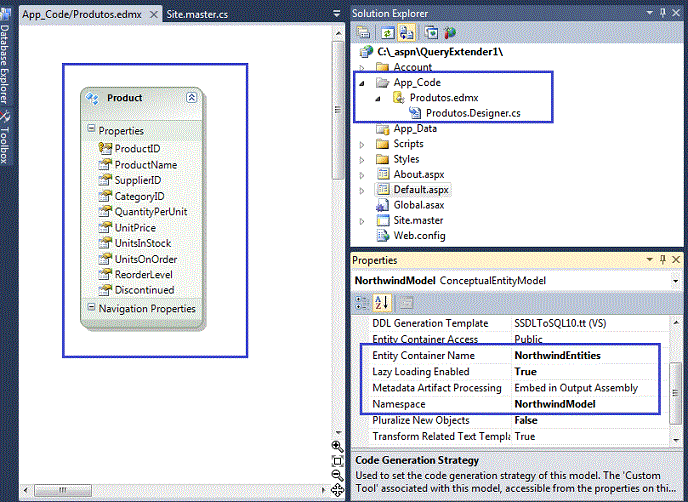Click the Zoom to 100% designer icon

coord(337,461)
